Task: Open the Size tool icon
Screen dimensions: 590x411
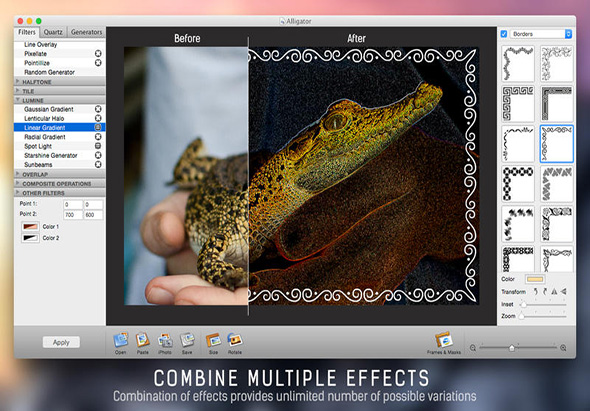Action: 213,340
